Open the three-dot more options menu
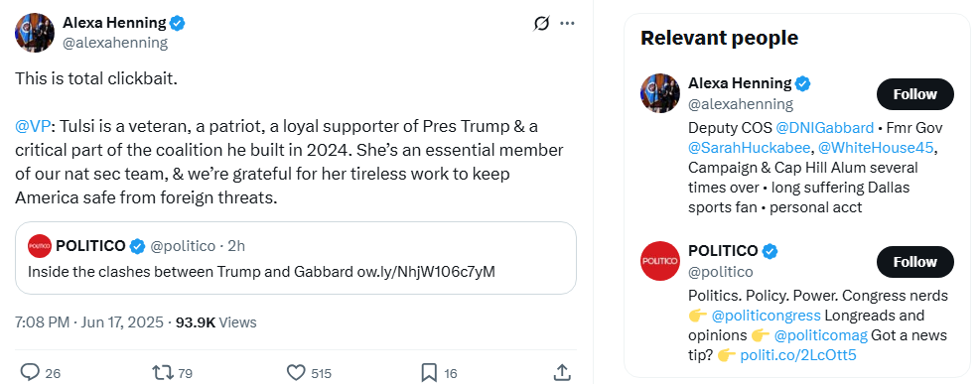980x384 pixels. (x=567, y=24)
